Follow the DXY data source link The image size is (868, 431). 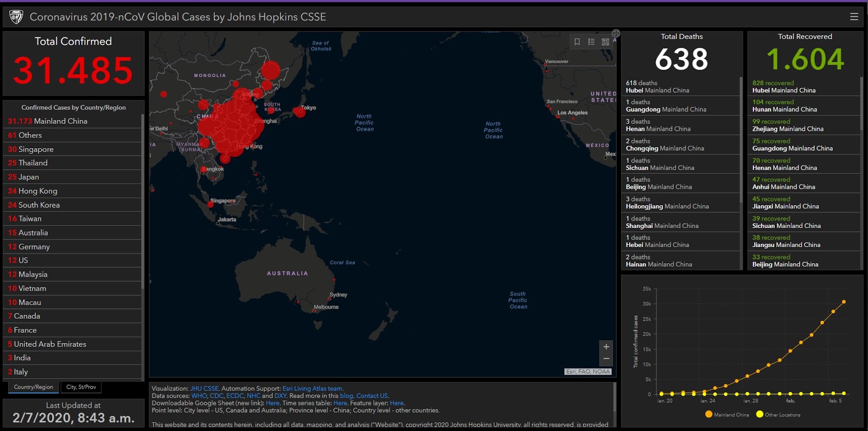pyautogui.click(x=280, y=396)
